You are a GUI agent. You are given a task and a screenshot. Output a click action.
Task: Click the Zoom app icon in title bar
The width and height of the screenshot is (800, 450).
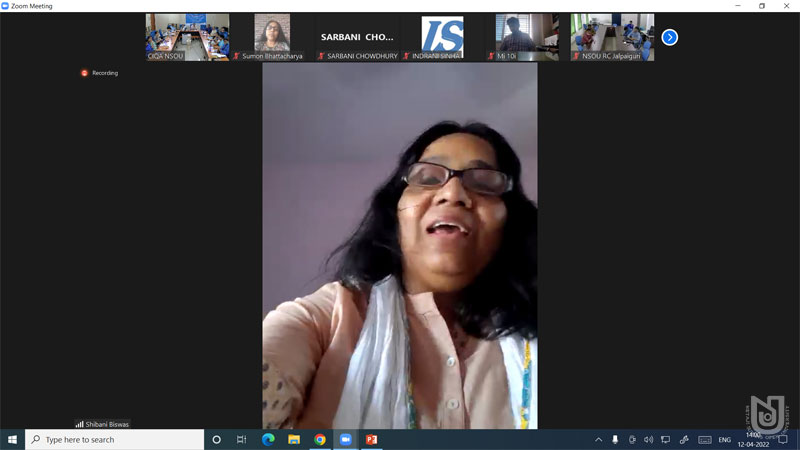(5, 6)
